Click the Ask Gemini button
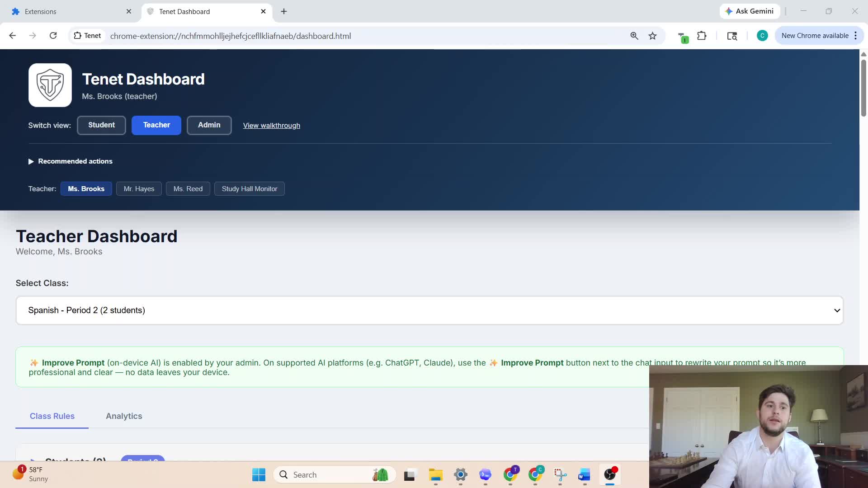The height and width of the screenshot is (488, 868). [x=750, y=11]
